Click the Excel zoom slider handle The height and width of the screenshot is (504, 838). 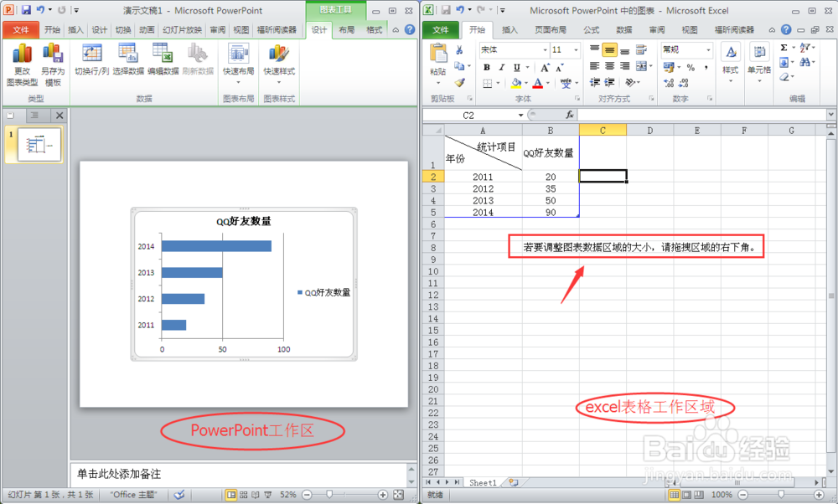pos(781,495)
